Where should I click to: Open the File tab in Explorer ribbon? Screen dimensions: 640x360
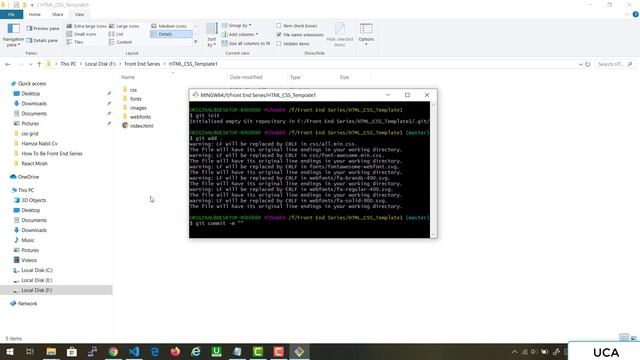11,14
